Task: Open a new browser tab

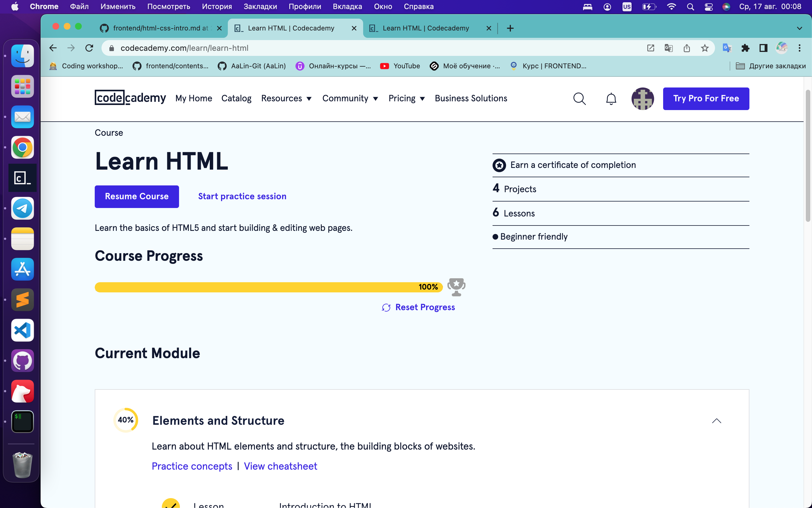Action: 510,28
